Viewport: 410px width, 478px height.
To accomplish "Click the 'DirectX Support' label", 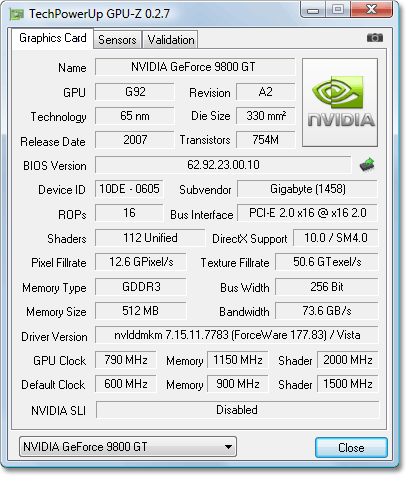I will point(250,239).
